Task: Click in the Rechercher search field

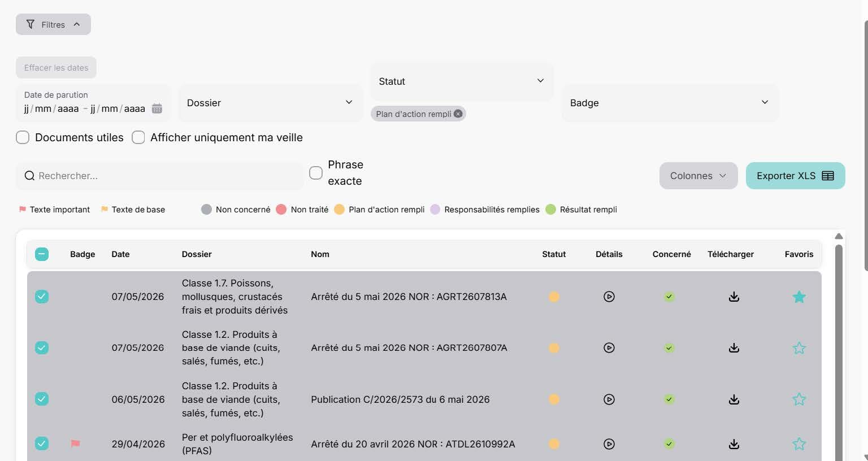Action: 160,176
